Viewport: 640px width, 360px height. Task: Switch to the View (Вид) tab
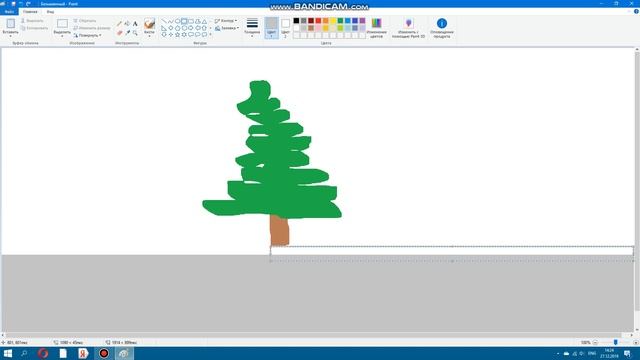click(50, 12)
